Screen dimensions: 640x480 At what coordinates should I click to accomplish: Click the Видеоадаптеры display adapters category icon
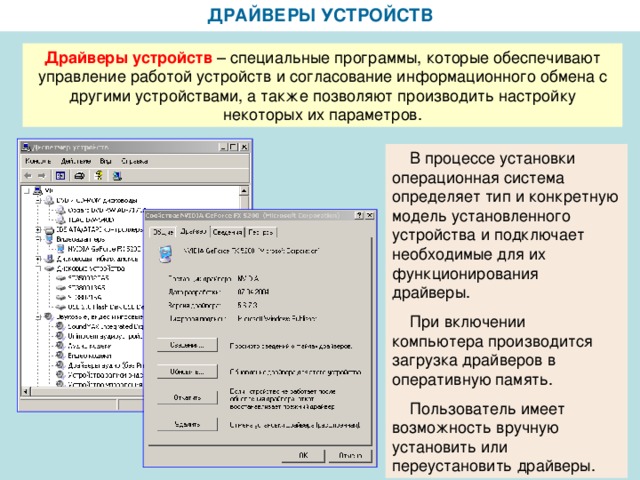49,239
